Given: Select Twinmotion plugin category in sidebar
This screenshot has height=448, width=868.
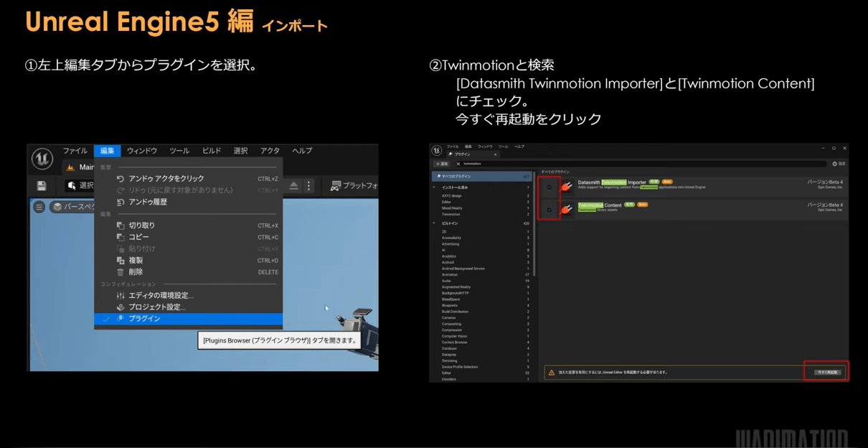Looking at the screenshot, I should [x=483, y=214].
